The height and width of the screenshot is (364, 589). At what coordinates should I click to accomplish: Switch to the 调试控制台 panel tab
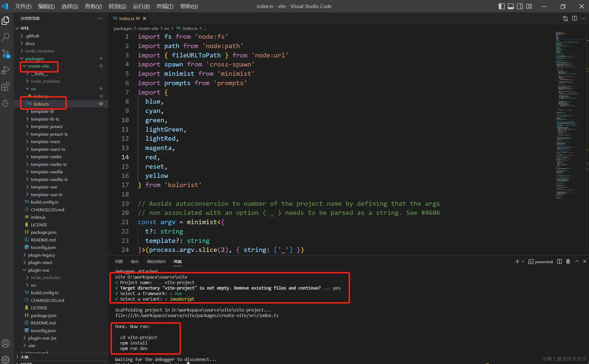coord(156,262)
